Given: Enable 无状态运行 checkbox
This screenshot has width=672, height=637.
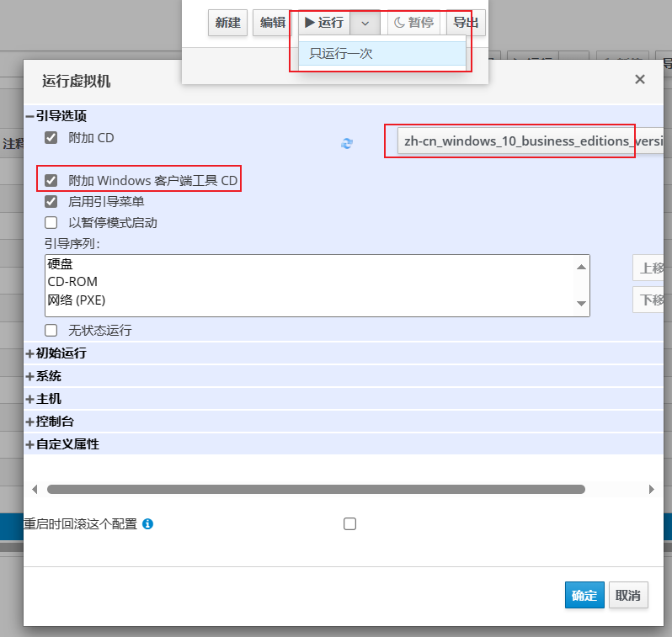Looking at the screenshot, I should pos(51,330).
